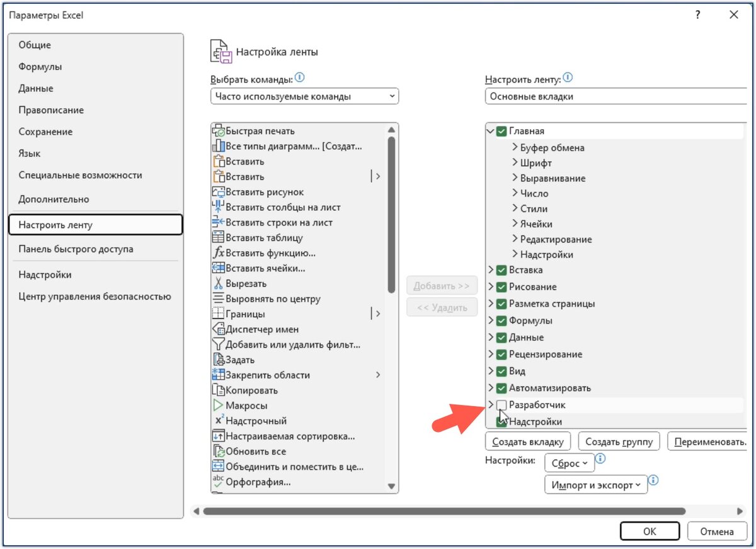The width and height of the screenshot is (756, 549).
Task: Click the Name Manager command icon
Action: [219, 329]
